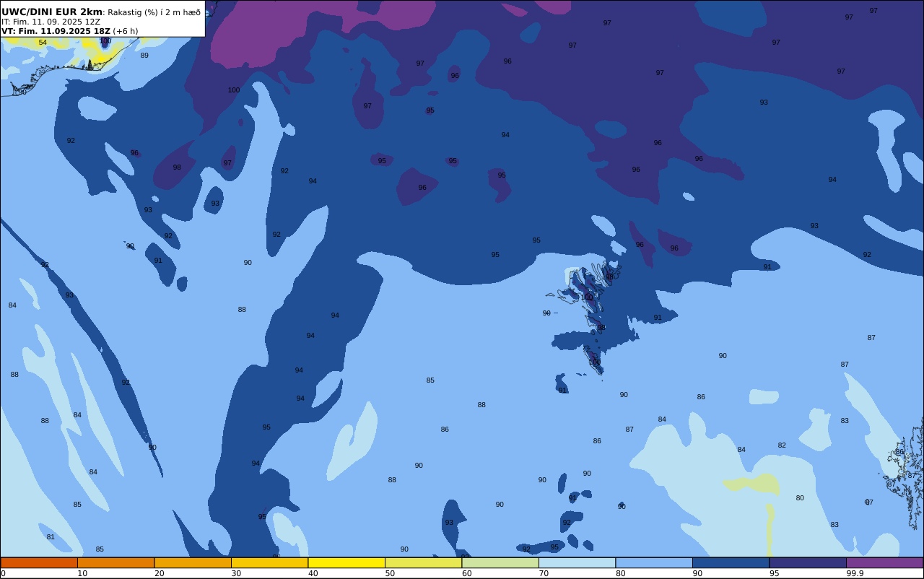924x579 pixels.
Task: Click the map humidity value '54'
Action: coord(43,43)
